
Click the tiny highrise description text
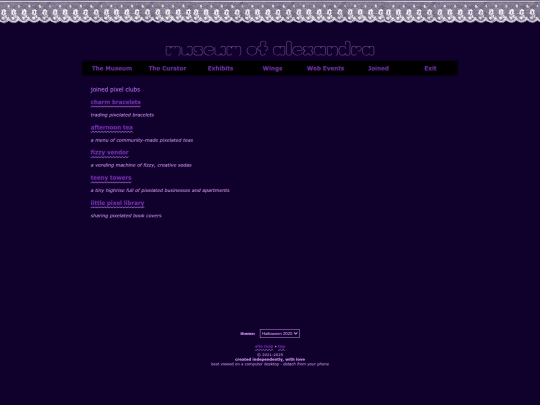click(160, 190)
